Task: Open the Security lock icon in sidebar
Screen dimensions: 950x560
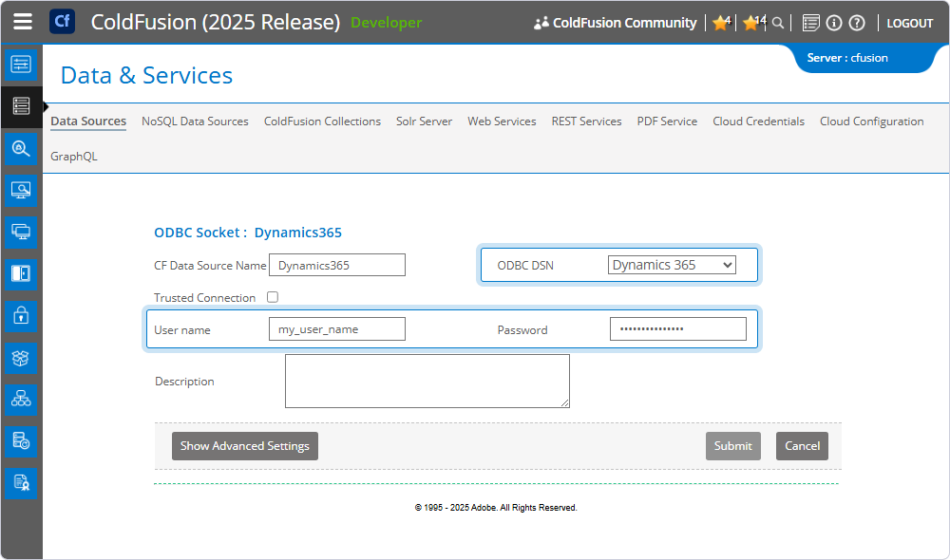Action: [21, 315]
